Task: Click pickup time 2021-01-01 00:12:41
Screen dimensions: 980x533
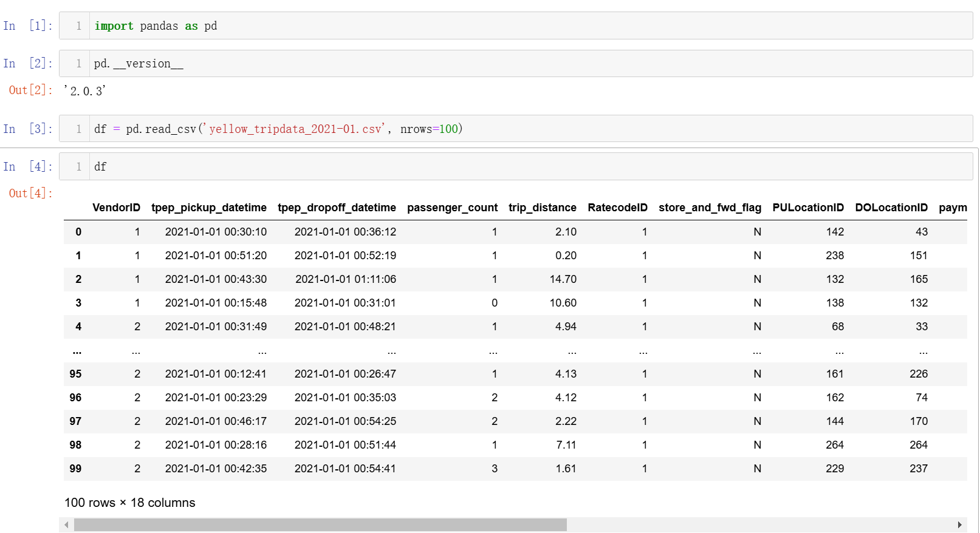Action: click(x=216, y=374)
